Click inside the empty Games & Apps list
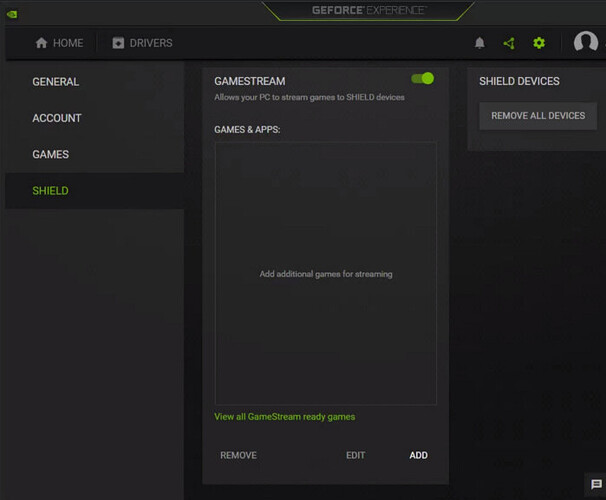The height and width of the screenshot is (500, 606). tap(325, 273)
